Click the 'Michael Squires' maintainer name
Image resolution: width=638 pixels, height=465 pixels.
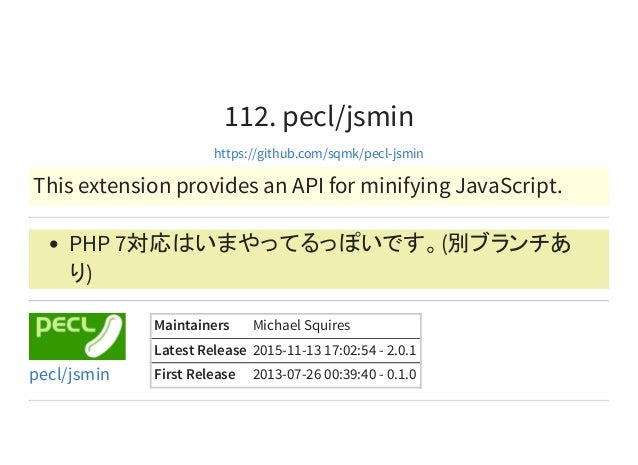[302, 325]
